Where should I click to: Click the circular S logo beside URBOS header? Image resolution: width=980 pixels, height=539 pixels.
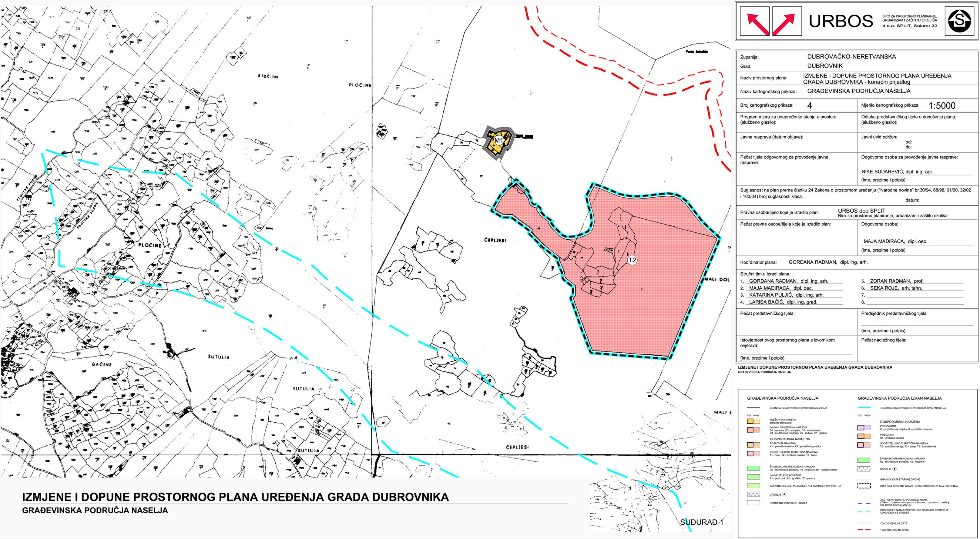[x=959, y=21]
